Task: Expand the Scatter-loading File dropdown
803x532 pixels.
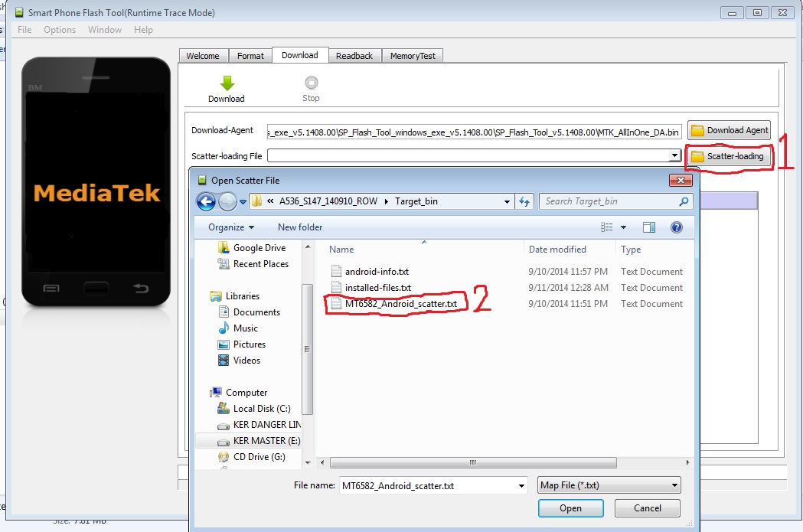Action: click(x=674, y=155)
